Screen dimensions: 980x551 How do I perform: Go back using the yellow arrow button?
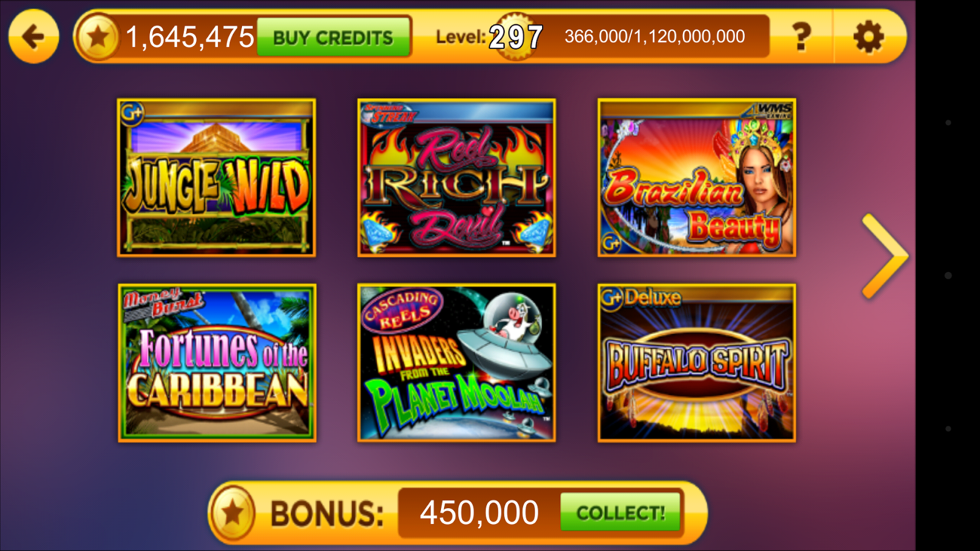coord(34,37)
